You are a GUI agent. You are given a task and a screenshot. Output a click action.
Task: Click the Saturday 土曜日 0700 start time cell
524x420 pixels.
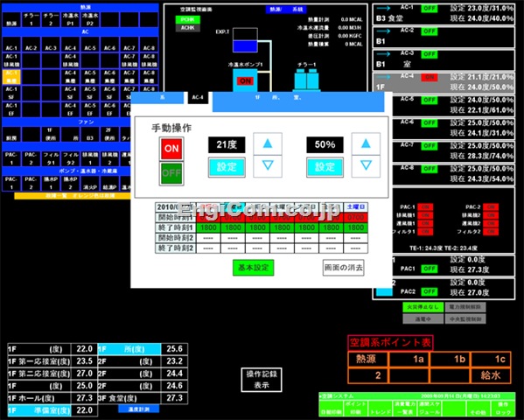click(355, 217)
